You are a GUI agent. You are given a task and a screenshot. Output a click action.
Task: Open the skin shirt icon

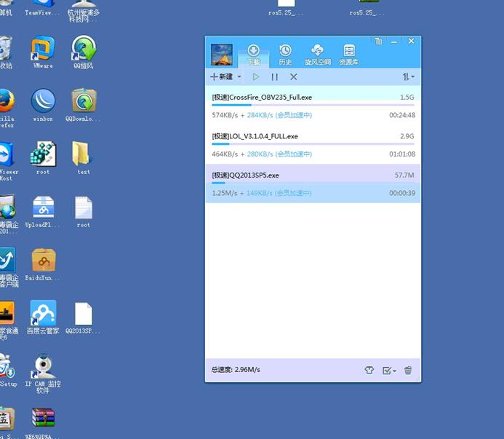click(369, 370)
